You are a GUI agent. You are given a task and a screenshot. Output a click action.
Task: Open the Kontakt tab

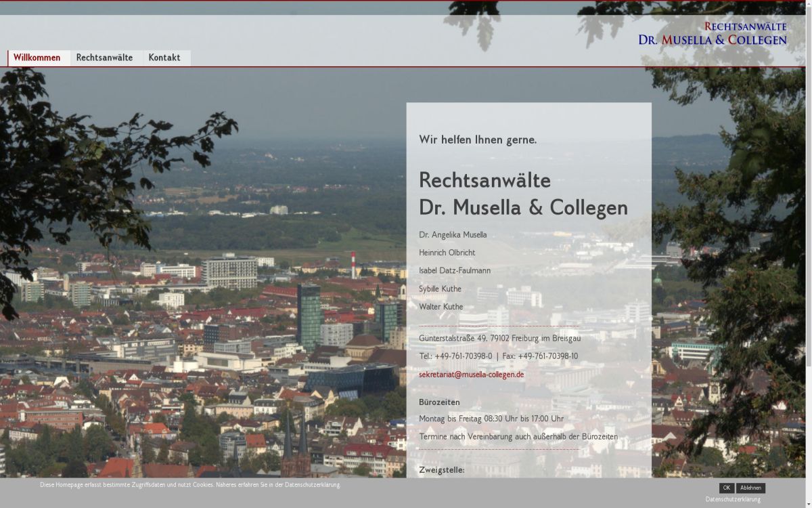click(x=164, y=58)
